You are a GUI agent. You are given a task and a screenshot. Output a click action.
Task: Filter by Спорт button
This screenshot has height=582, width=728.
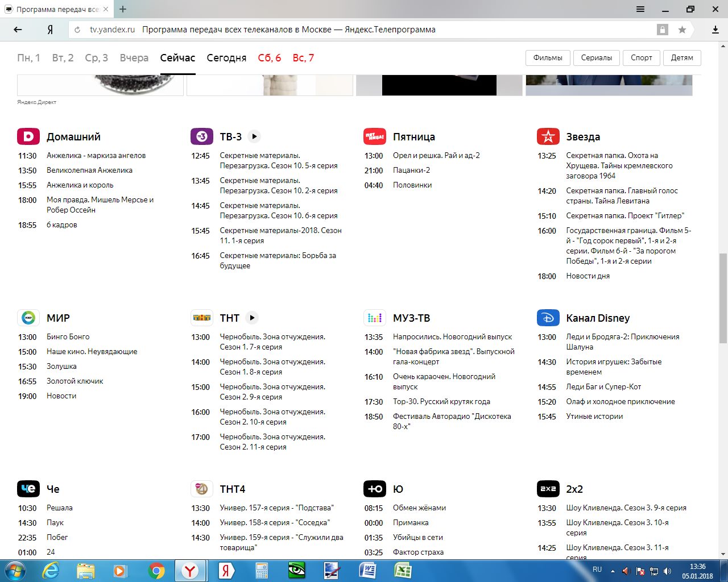642,57
